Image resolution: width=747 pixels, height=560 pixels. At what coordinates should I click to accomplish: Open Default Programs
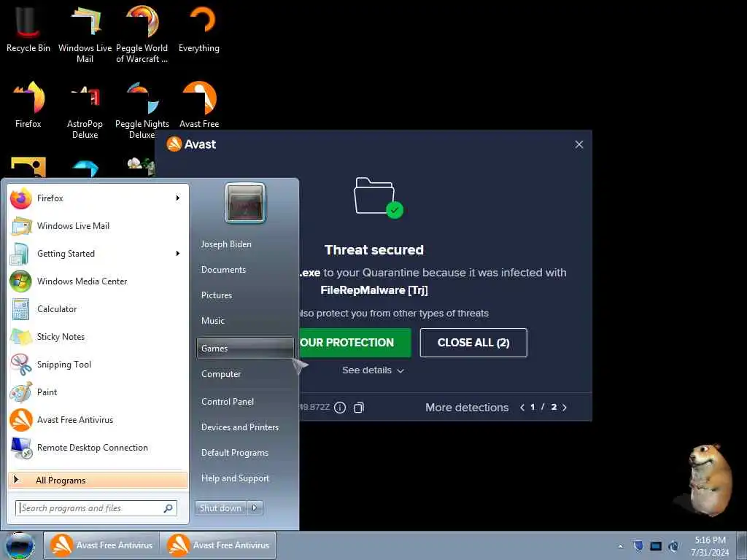pyautogui.click(x=235, y=453)
